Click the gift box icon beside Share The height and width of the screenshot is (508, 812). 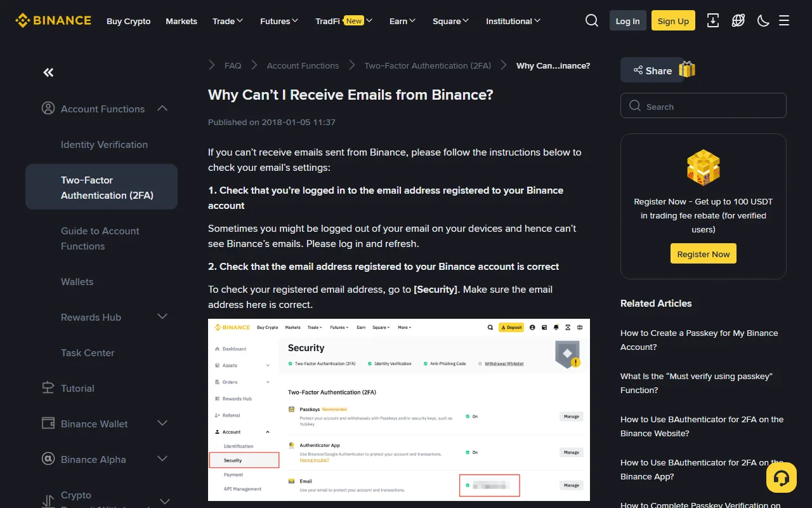[687, 69]
